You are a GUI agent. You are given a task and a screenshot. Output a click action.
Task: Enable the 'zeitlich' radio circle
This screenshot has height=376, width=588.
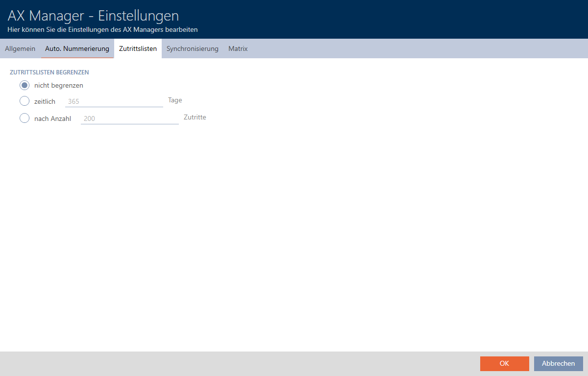tap(24, 101)
